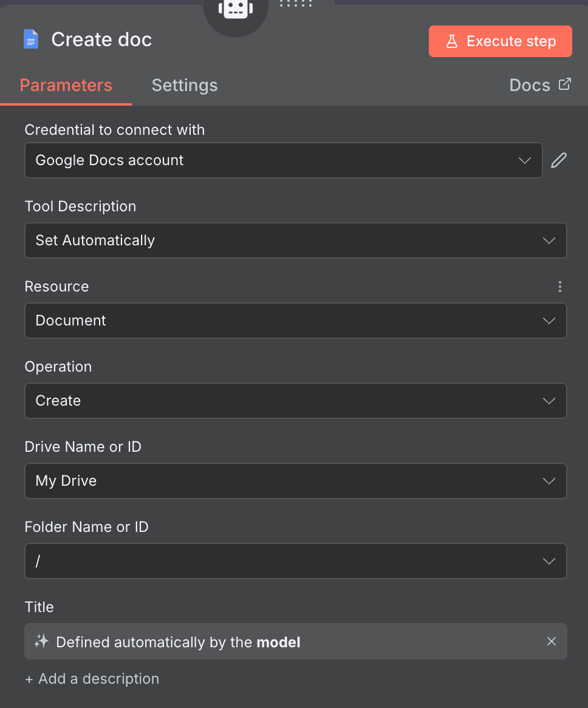Run the node with Execute step
588x708 pixels.
[x=500, y=41]
